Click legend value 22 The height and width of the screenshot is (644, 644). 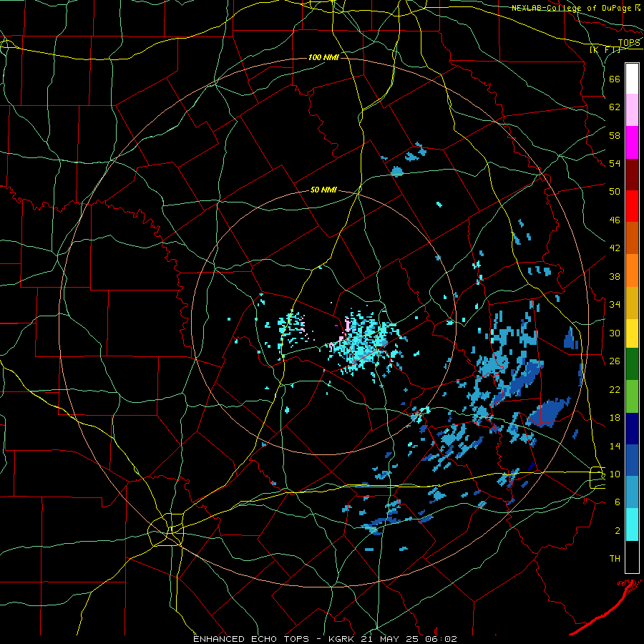tap(615, 389)
